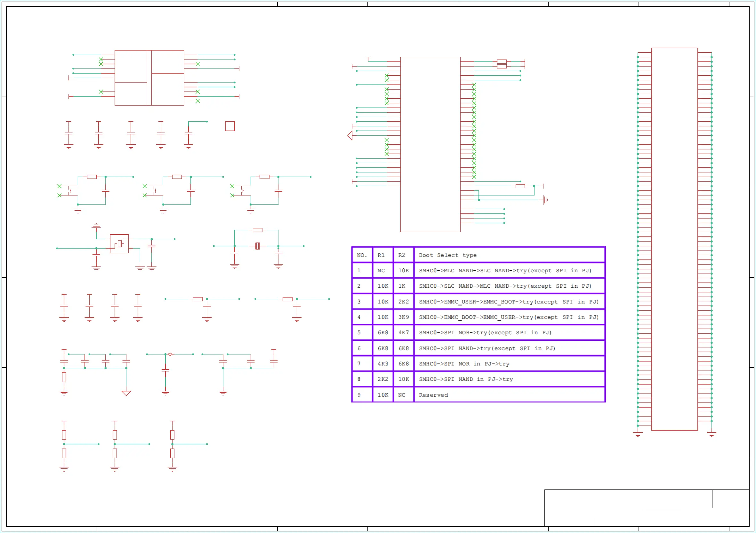Select the diamond-shaped symbol on the wire

coord(170,354)
